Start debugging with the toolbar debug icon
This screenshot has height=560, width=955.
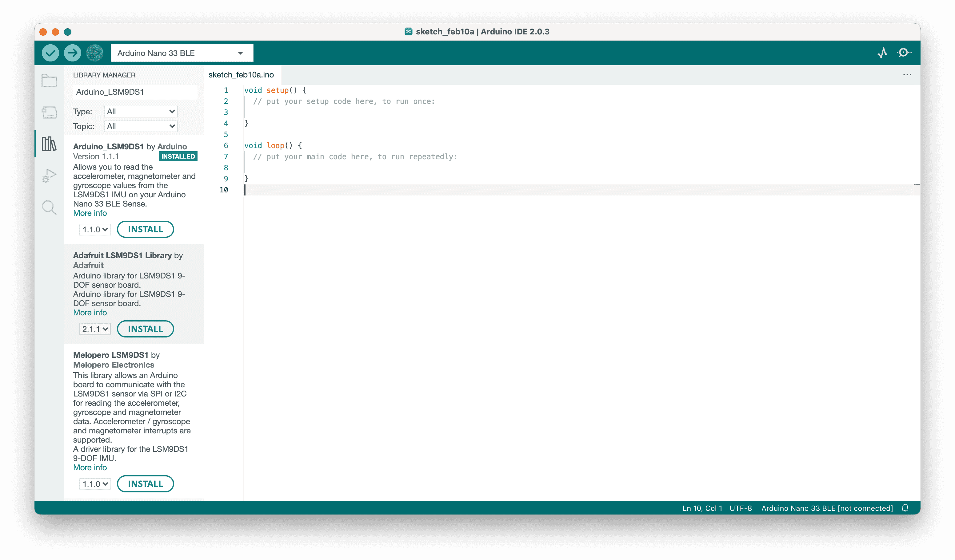(x=94, y=53)
